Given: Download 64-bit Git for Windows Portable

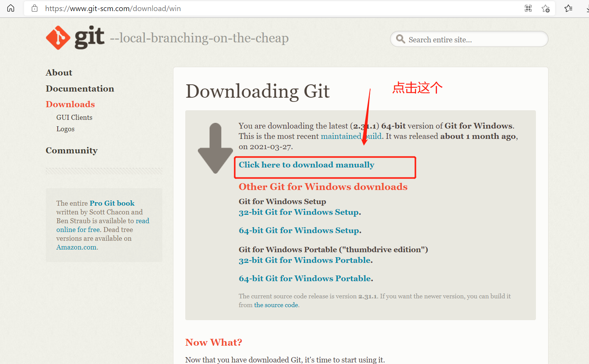Looking at the screenshot, I should 305,279.
